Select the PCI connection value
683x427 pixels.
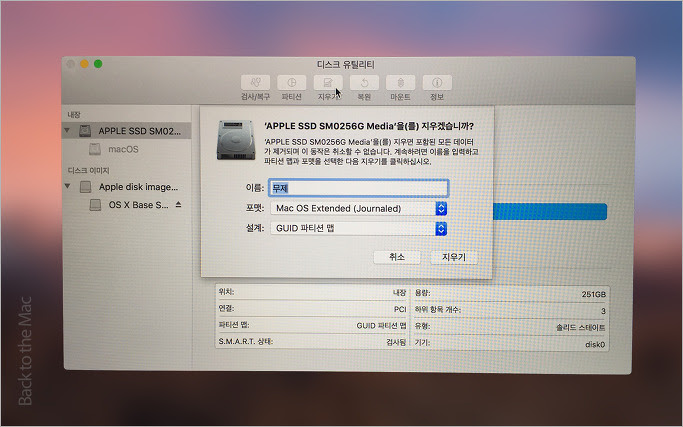pyautogui.click(x=400, y=309)
